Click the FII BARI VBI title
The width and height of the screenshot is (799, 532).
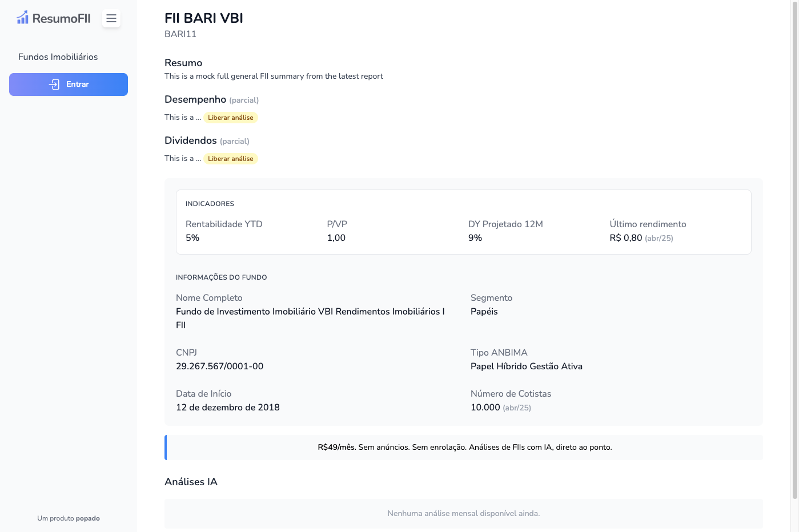(x=203, y=18)
